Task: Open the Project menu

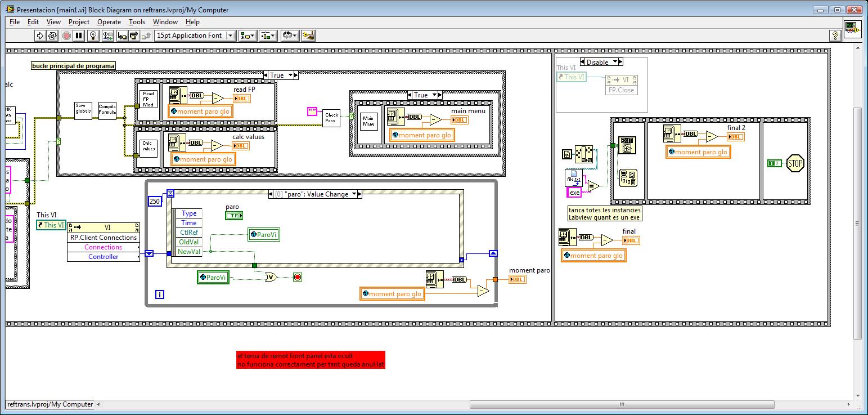Action: tap(79, 22)
